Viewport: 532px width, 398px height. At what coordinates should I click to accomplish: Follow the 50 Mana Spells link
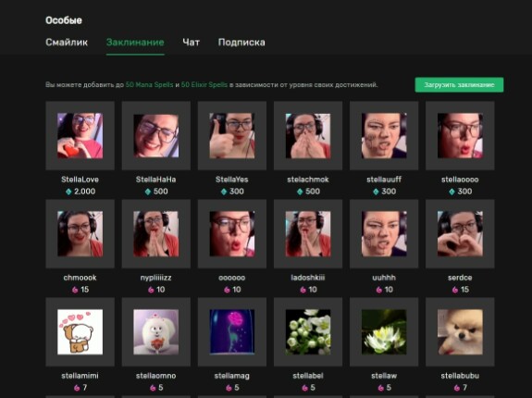tap(149, 85)
